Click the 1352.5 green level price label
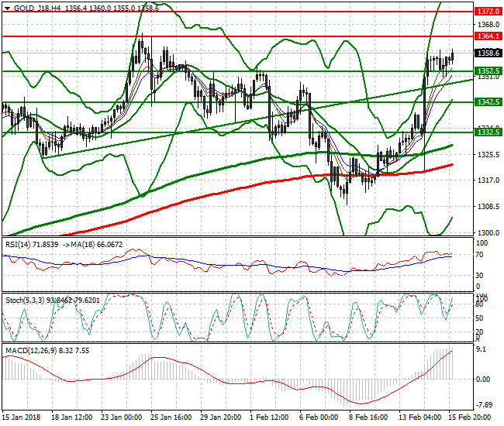 (488, 71)
